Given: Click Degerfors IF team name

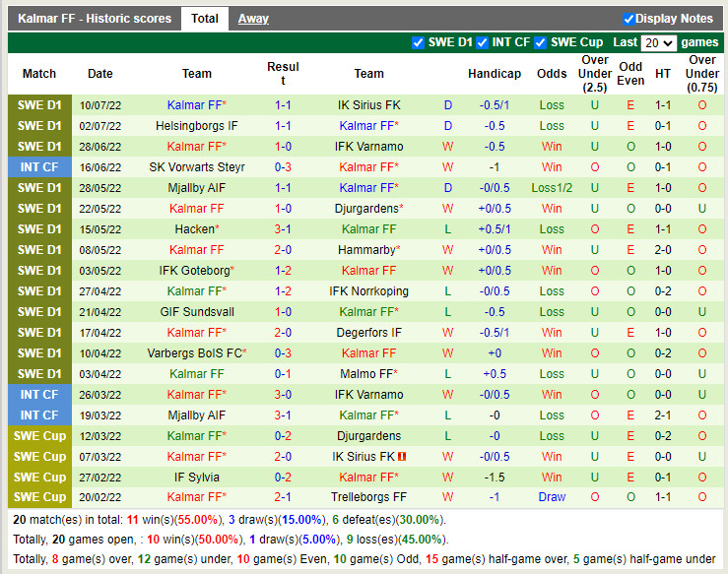Looking at the screenshot, I should pos(368,333).
